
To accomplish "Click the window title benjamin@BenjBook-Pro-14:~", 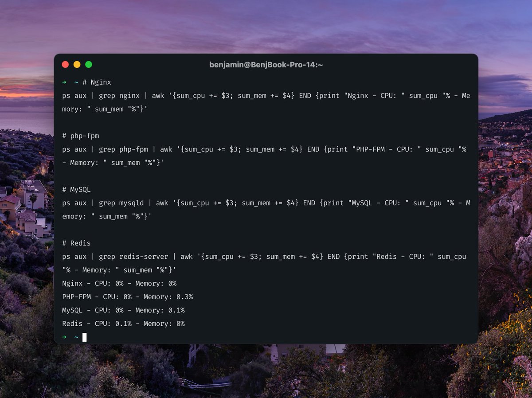I will (x=266, y=65).
